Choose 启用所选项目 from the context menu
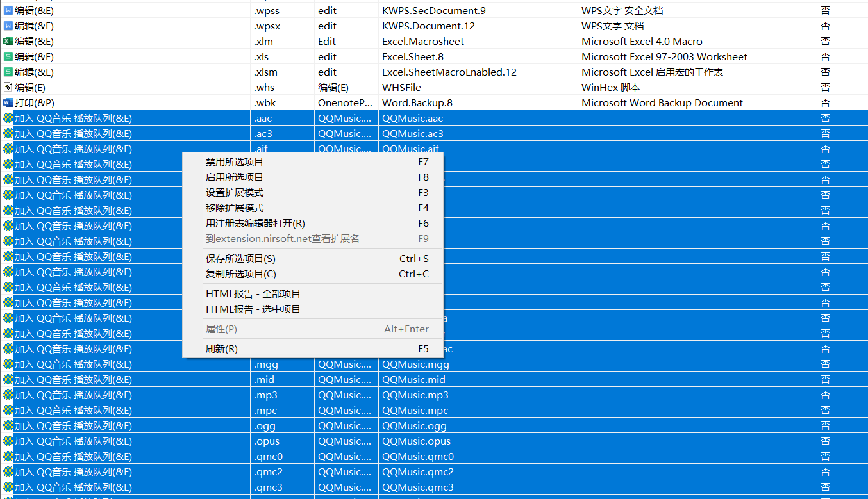The height and width of the screenshot is (499, 868). (x=235, y=177)
